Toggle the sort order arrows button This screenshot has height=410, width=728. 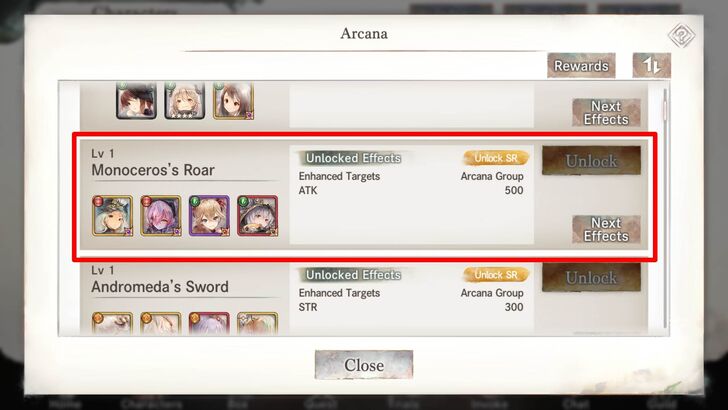click(651, 65)
